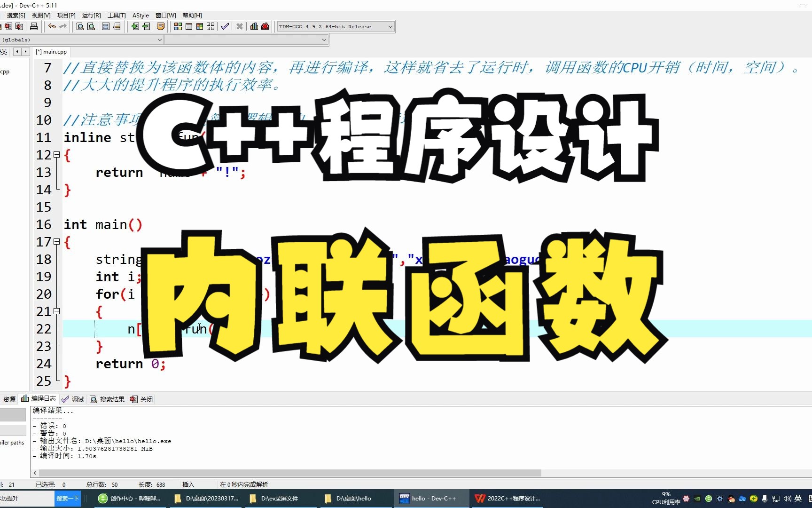Click the Compile icon with four colored squares
Image resolution: width=812 pixels, height=508 pixels.
(178, 26)
